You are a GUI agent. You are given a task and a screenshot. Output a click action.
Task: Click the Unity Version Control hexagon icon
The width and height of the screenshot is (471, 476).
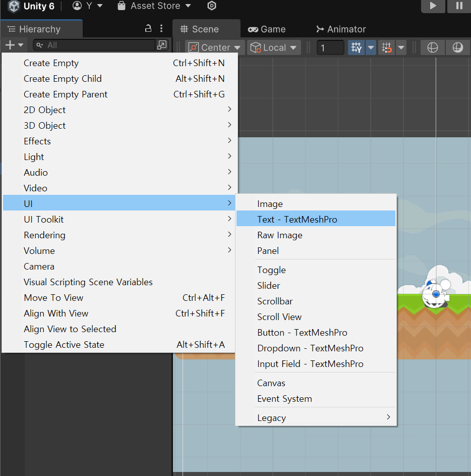pyautogui.click(x=212, y=6)
